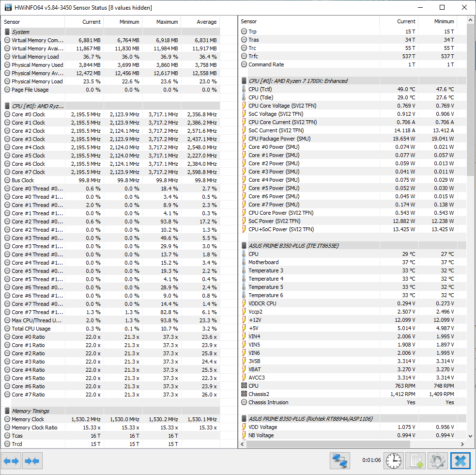Click the right panel Current column header
This screenshot has width=476, height=475.
click(399, 21)
